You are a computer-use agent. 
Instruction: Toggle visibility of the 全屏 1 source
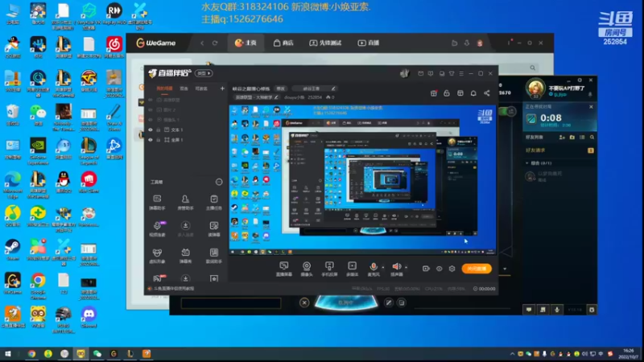(x=151, y=139)
